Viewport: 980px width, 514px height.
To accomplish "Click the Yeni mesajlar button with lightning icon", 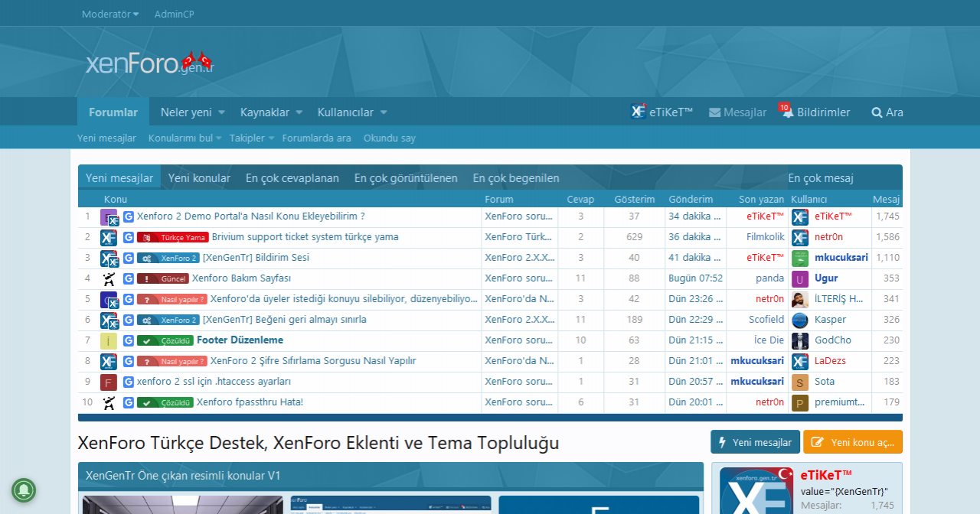I will pyautogui.click(x=755, y=442).
